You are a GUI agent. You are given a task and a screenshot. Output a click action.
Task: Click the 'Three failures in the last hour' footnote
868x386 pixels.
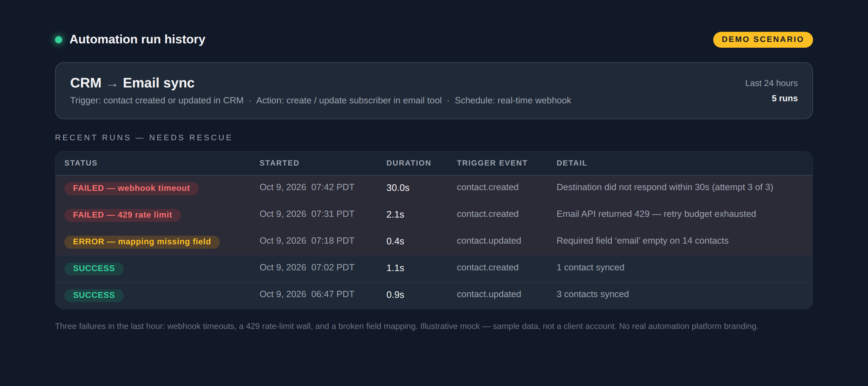pos(110,326)
